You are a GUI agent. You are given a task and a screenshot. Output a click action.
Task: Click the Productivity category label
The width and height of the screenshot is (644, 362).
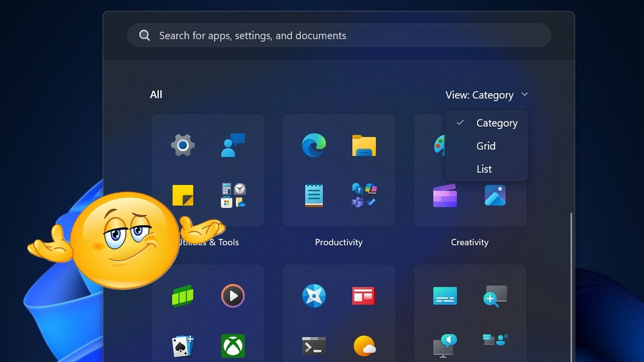tap(339, 242)
